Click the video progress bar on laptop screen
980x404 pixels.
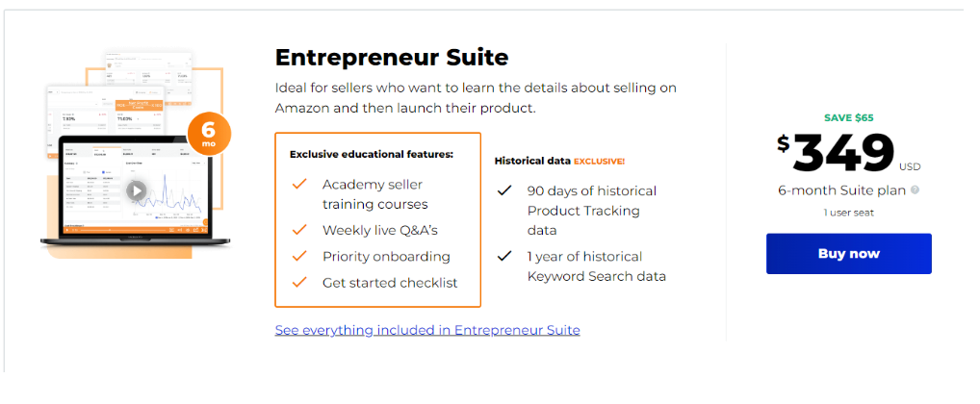[x=123, y=231]
